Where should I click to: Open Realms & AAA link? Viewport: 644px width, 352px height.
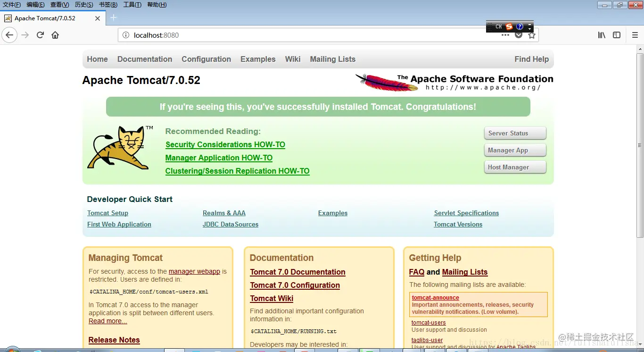pyautogui.click(x=224, y=213)
